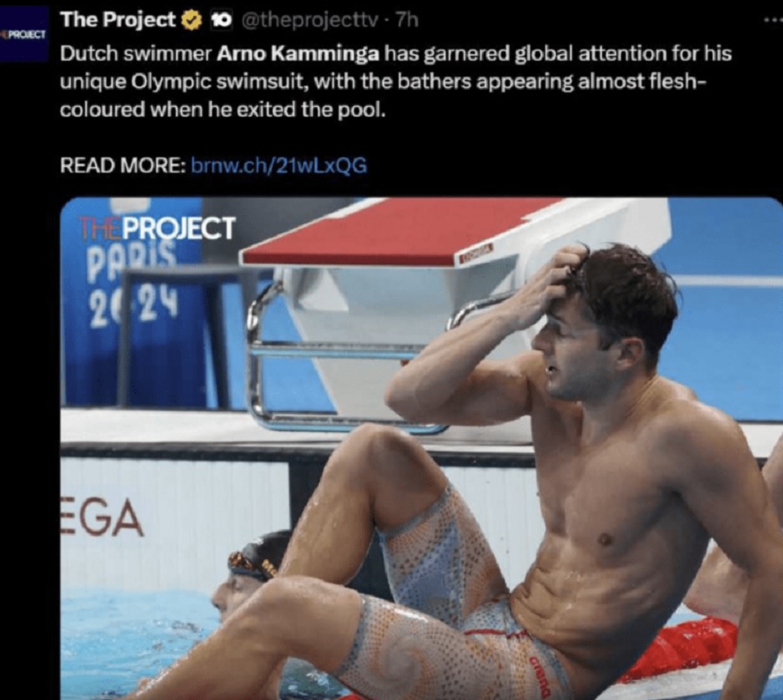
Task: Click the bold Arno Kamminga name
Action: click(x=298, y=53)
